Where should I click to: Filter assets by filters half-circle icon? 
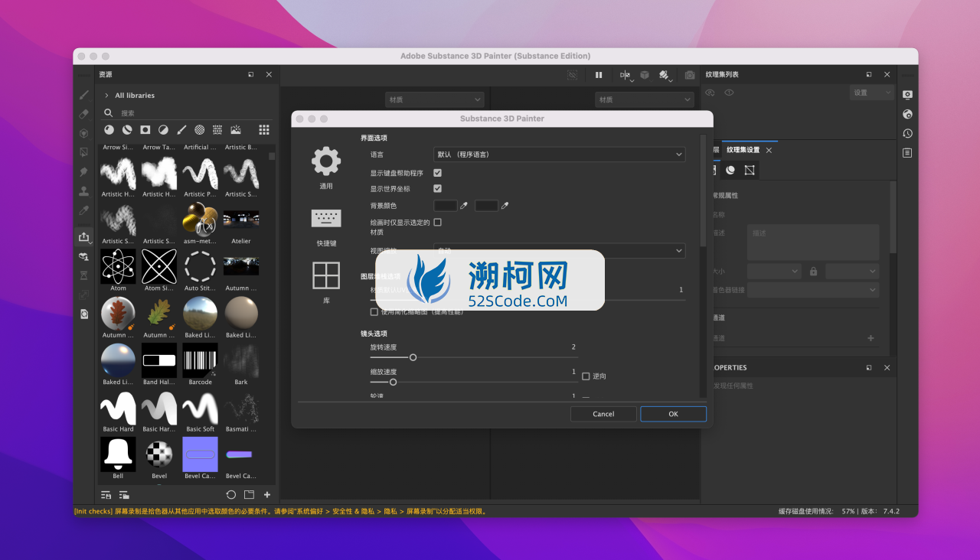click(163, 130)
